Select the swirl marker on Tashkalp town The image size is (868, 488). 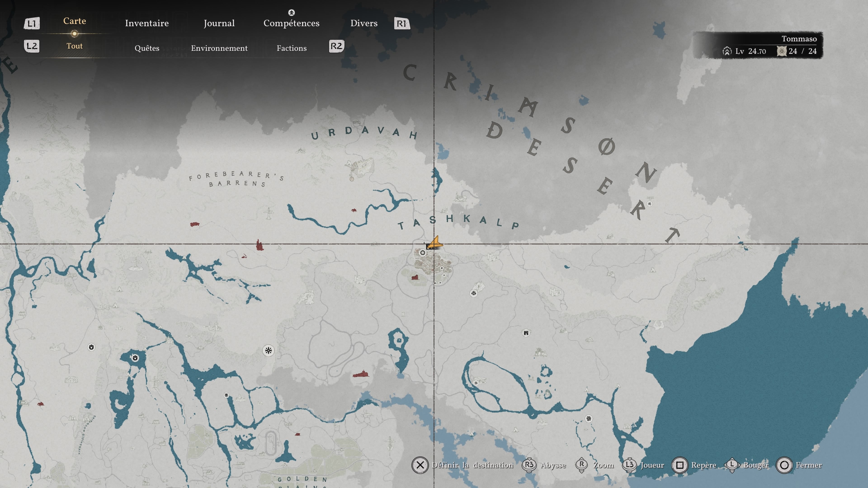tap(422, 253)
